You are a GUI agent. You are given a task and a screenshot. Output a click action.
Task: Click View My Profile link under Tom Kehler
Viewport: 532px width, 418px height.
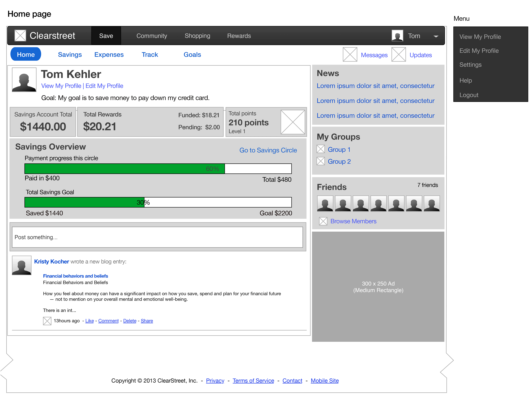click(x=61, y=86)
